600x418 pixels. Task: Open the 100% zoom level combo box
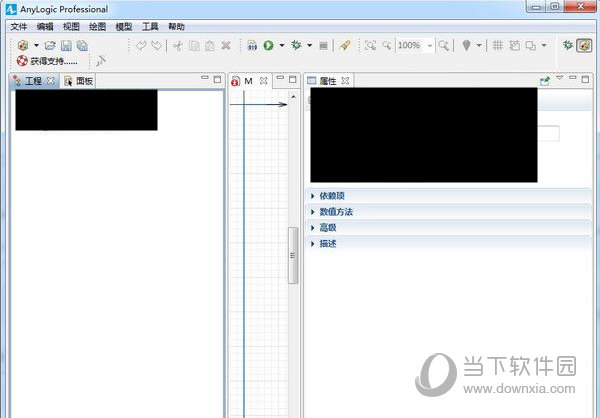[x=415, y=46]
